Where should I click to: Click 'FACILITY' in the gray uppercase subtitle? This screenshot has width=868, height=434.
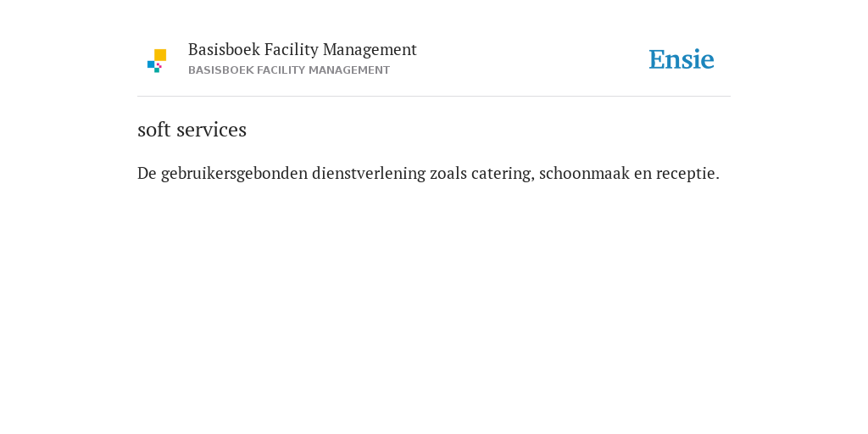[281, 70]
